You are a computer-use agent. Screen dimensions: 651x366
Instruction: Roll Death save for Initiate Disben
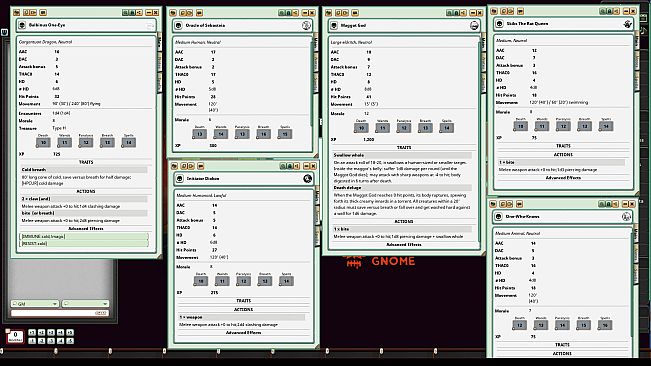[x=201, y=281]
